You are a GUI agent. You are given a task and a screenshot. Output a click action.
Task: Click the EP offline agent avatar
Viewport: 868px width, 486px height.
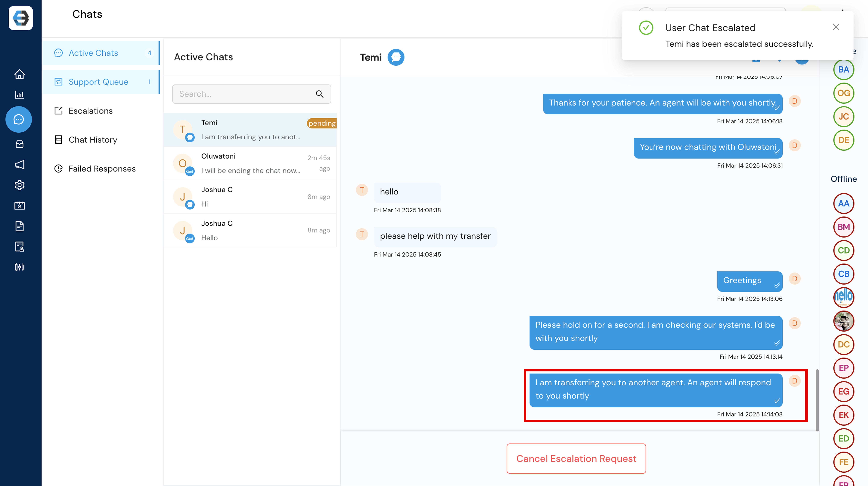coord(843,368)
